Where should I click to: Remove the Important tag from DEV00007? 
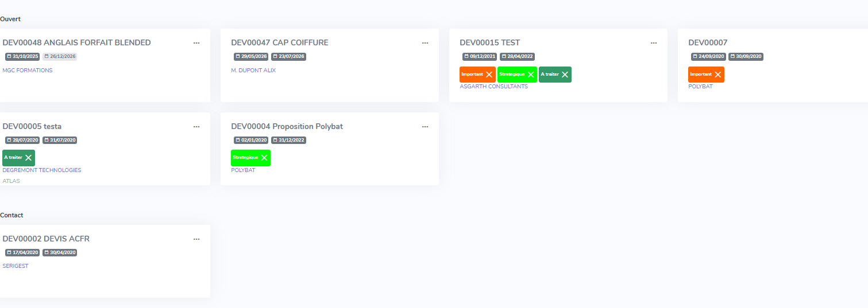coord(717,75)
